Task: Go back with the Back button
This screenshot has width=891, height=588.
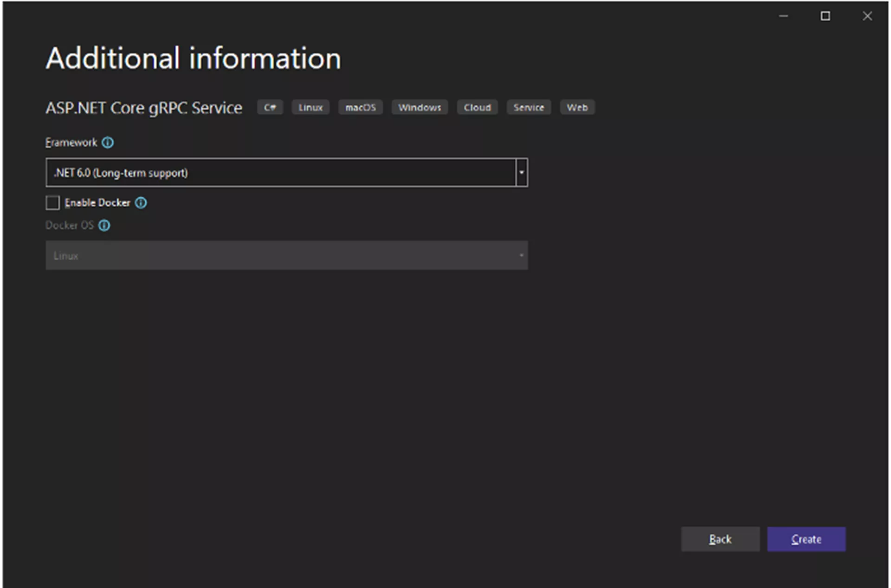Action: coord(720,539)
